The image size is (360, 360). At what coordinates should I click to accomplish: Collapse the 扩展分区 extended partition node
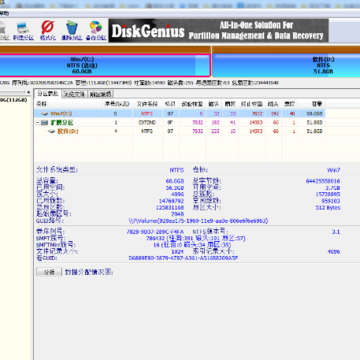(x=38, y=123)
